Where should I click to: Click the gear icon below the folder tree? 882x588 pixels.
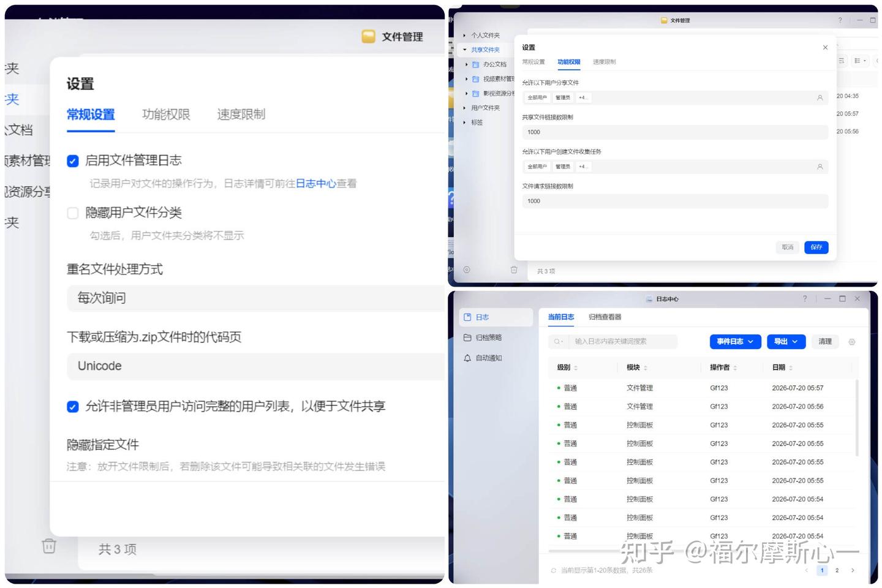click(467, 269)
